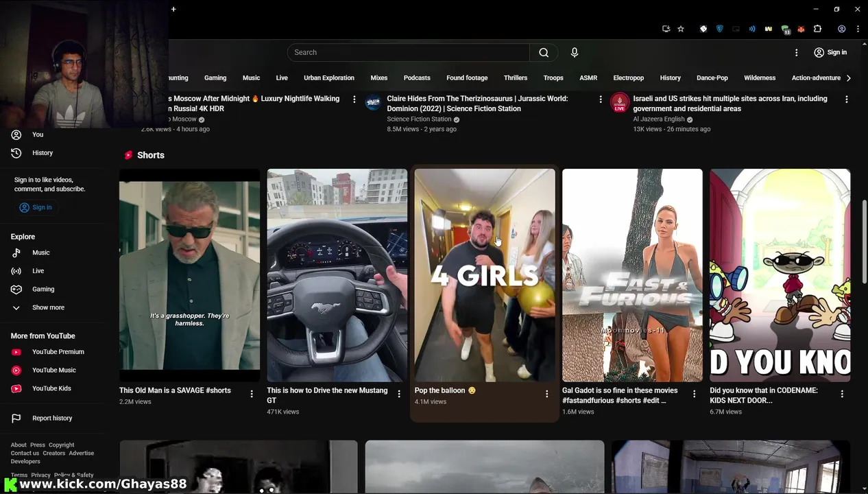868x494 pixels.
Task: Select the ASMR chip
Action: pyautogui.click(x=588, y=78)
